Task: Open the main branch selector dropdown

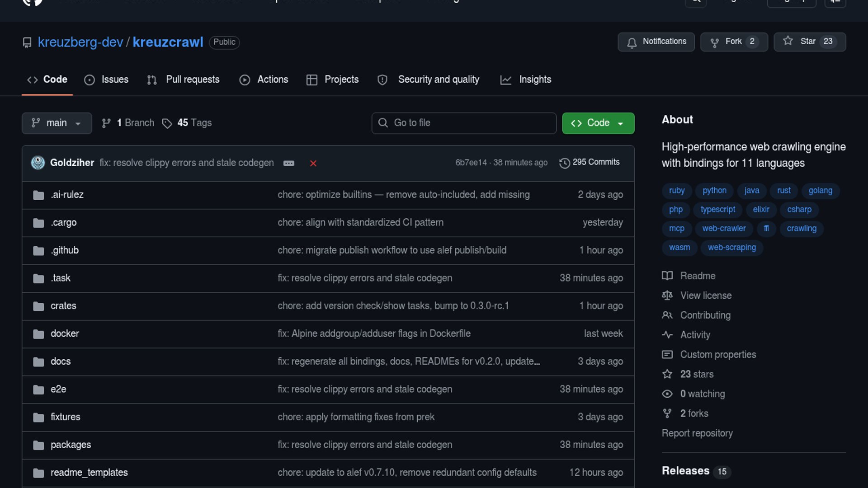Action: pyautogui.click(x=57, y=123)
